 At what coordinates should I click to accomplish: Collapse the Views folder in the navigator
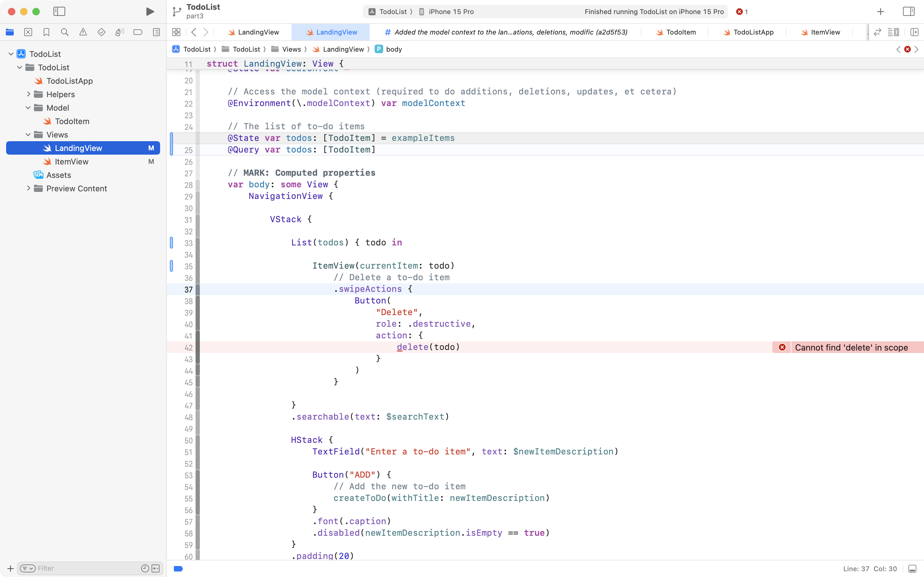pos(28,134)
